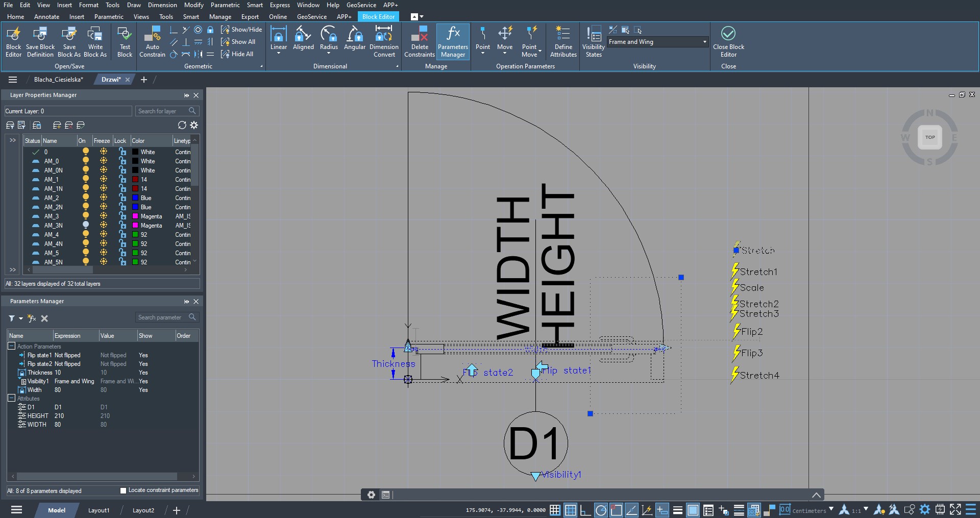This screenshot has width=980, height=518.
Task: Click the Search for layer field
Action: coord(167,111)
